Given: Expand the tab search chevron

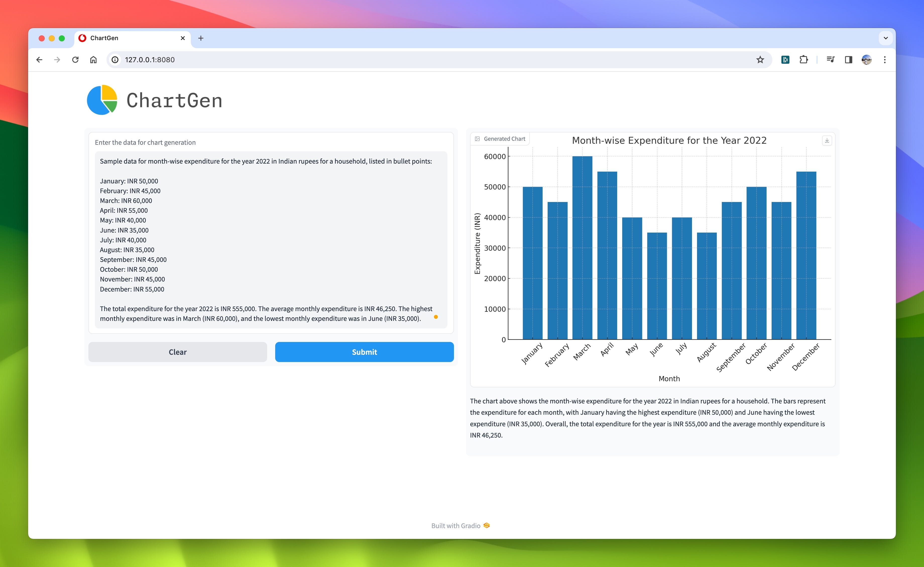Looking at the screenshot, I should click(886, 38).
